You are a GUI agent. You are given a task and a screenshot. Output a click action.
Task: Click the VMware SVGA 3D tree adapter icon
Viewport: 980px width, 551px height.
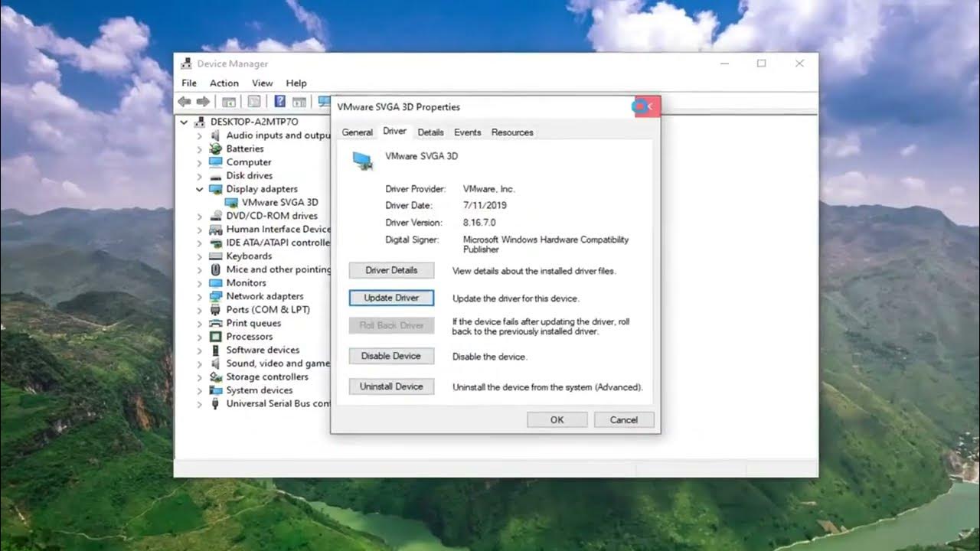point(232,202)
